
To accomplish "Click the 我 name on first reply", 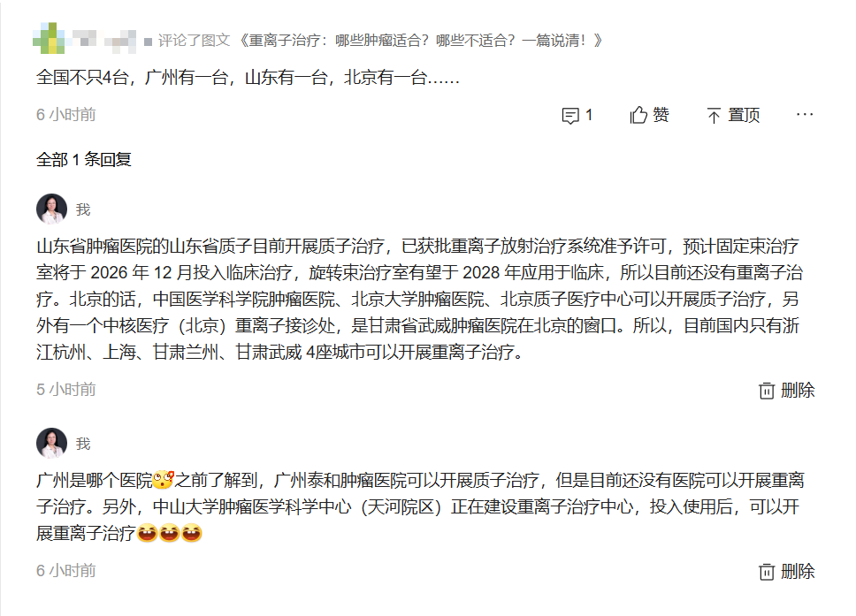I will point(83,209).
